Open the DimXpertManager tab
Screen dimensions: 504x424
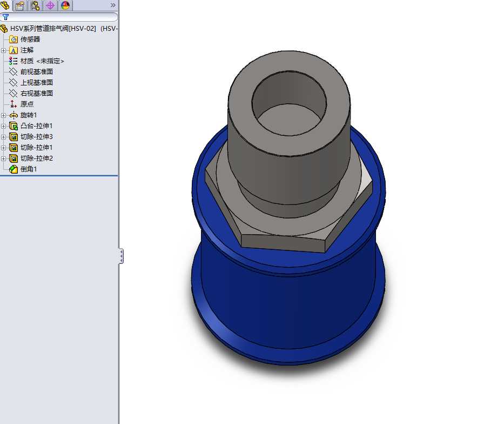click(50, 5)
